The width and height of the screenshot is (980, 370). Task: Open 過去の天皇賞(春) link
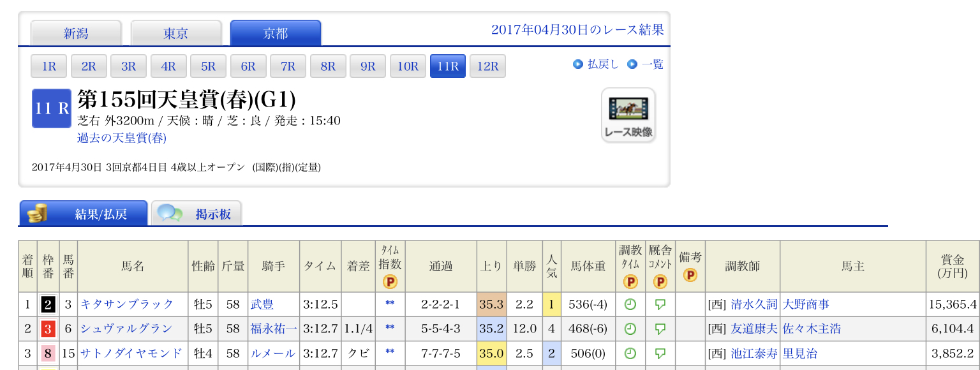click(122, 138)
